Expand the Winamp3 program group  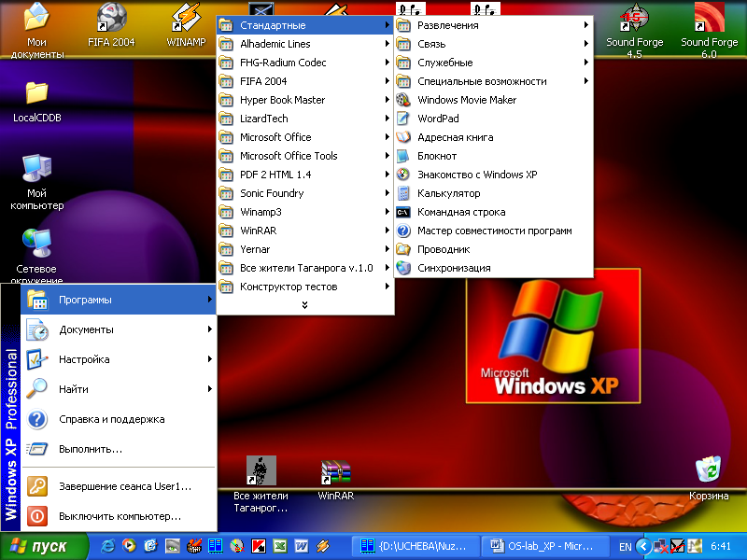pyautogui.click(x=305, y=212)
